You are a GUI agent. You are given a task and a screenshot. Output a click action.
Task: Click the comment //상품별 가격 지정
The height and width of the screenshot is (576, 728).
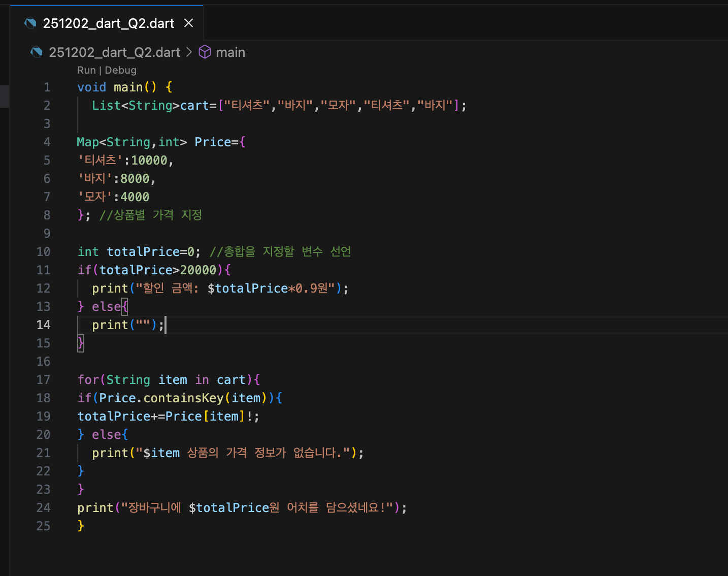(x=151, y=215)
